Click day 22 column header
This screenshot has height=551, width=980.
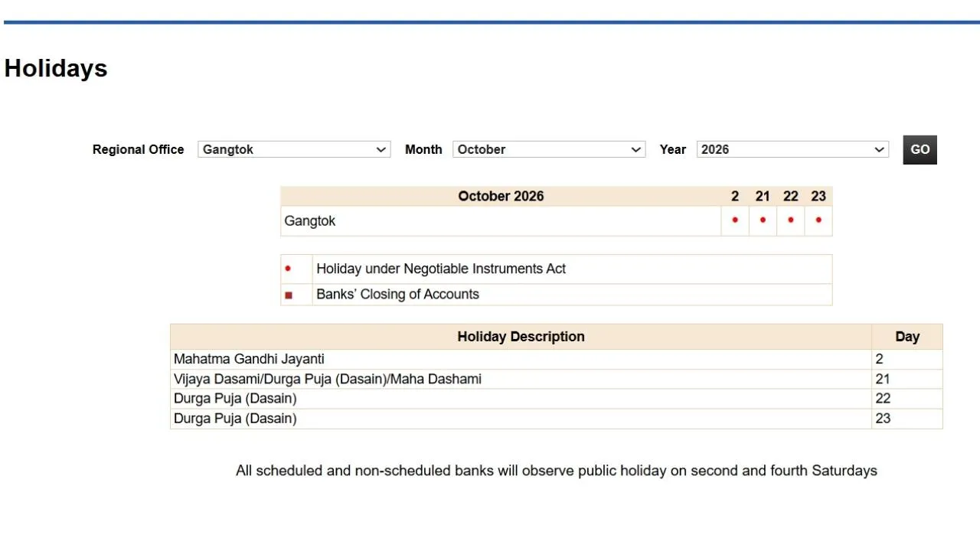pyautogui.click(x=791, y=196)
